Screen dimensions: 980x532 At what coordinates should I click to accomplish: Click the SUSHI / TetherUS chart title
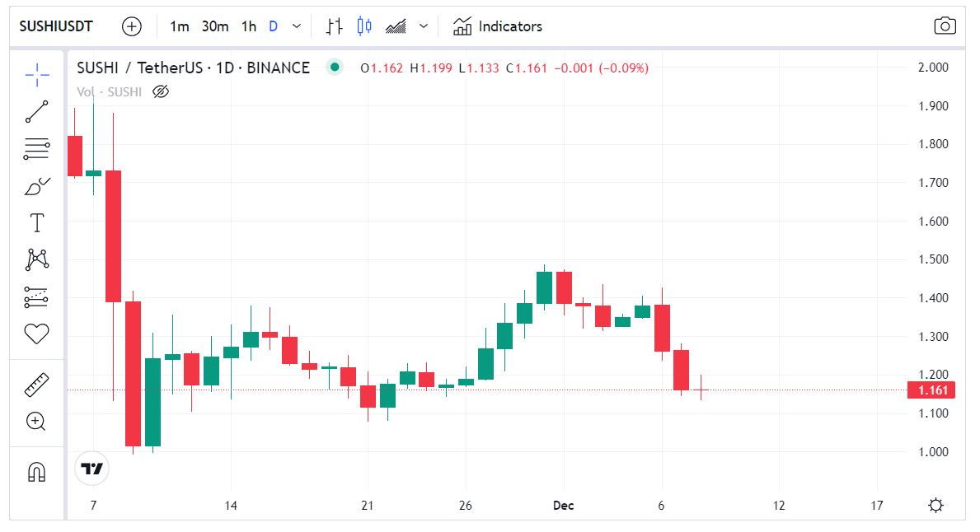[x=193, y=68]
